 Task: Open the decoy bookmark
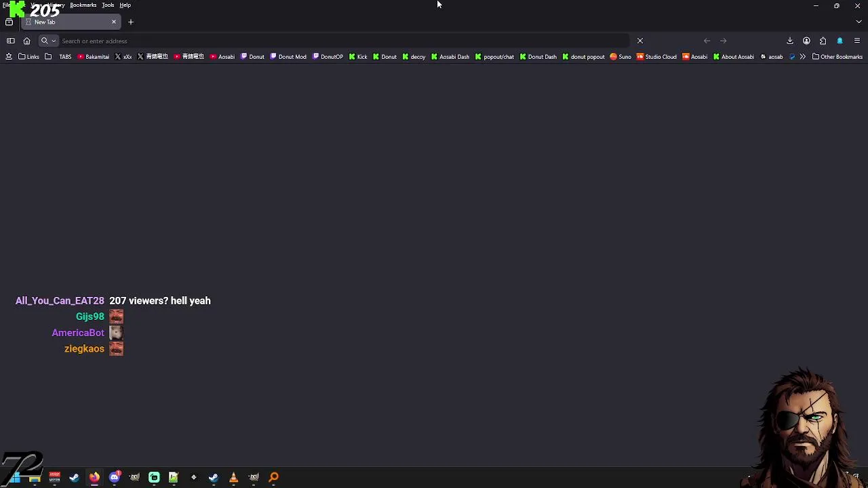tap(414, 57)
